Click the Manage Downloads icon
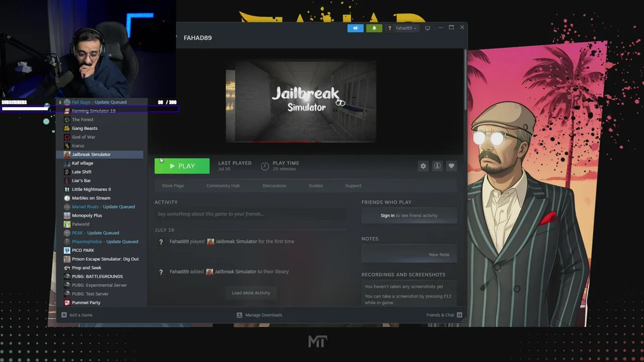Viewport: 644px width, 362px height. pyautogui.click(x=239, y=315)
